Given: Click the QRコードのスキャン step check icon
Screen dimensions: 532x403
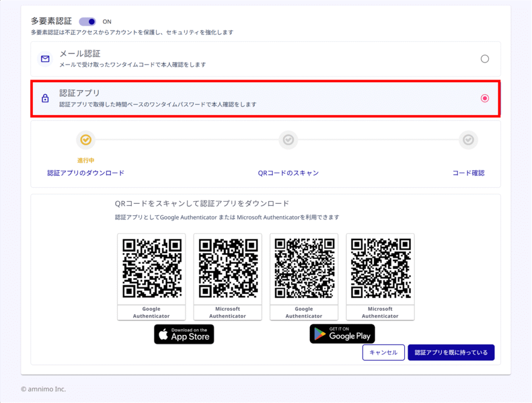Looking at the screenshot, I should 288,140.
